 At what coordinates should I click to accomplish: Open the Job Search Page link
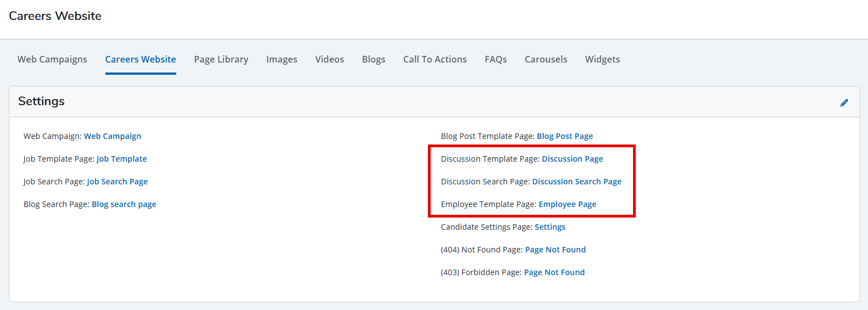pyautogui.click(x=117, y=182)
